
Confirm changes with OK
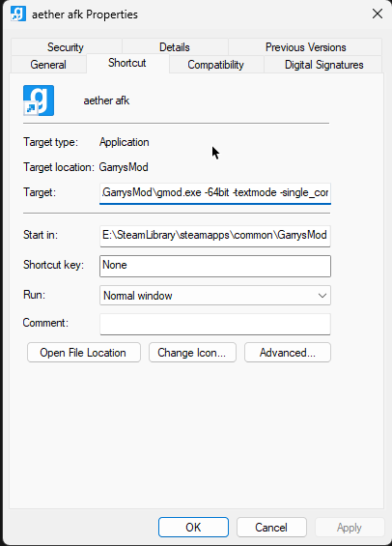pos(193,528)
